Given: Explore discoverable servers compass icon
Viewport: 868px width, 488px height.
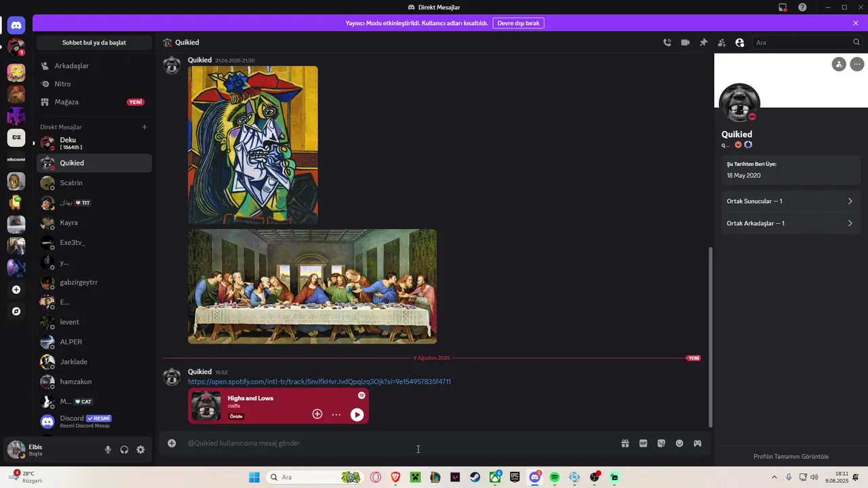Looking at the screenshot, I should click(x=16, y=311).
